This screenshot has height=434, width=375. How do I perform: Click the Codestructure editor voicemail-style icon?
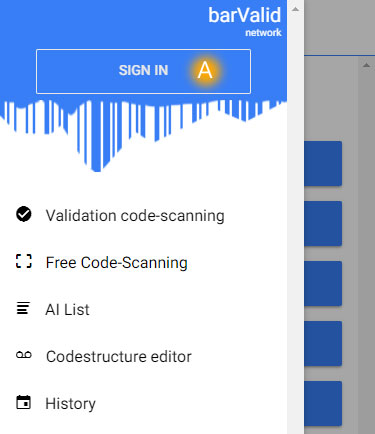pyautogui.click(x=24, y=355)
